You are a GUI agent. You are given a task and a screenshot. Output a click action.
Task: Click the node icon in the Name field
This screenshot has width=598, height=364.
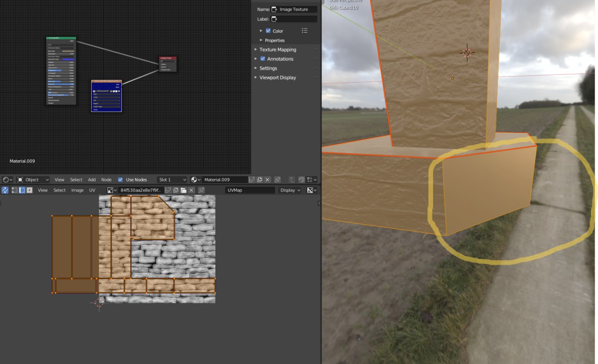tap(275, 9)
